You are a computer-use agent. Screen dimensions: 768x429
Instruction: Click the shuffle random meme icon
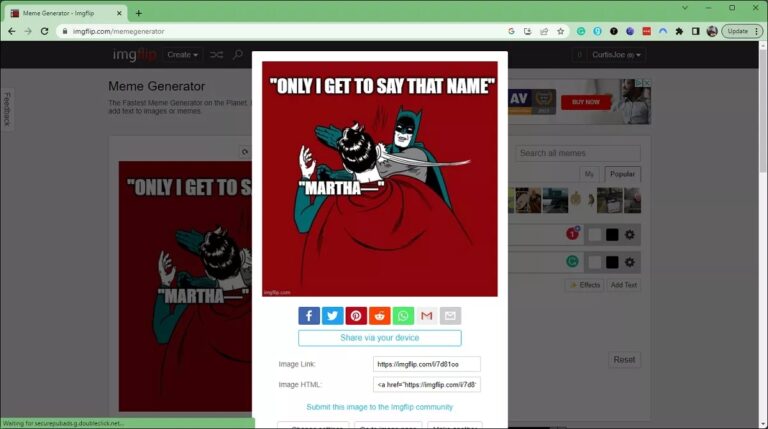(216, 55)
